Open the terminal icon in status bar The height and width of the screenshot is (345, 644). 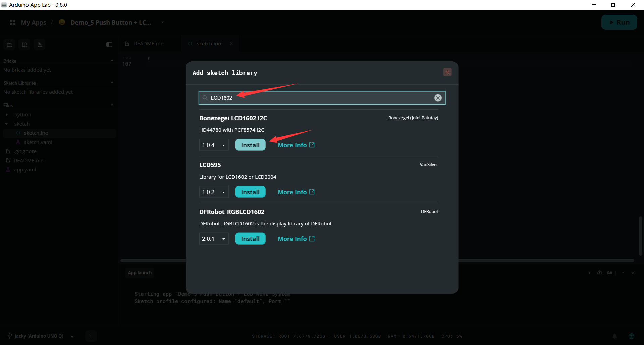tap(91, 336)
